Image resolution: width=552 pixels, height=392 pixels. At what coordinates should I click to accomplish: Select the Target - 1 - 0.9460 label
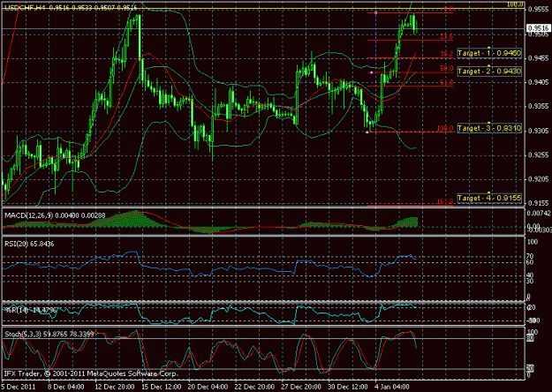(489, 53)
